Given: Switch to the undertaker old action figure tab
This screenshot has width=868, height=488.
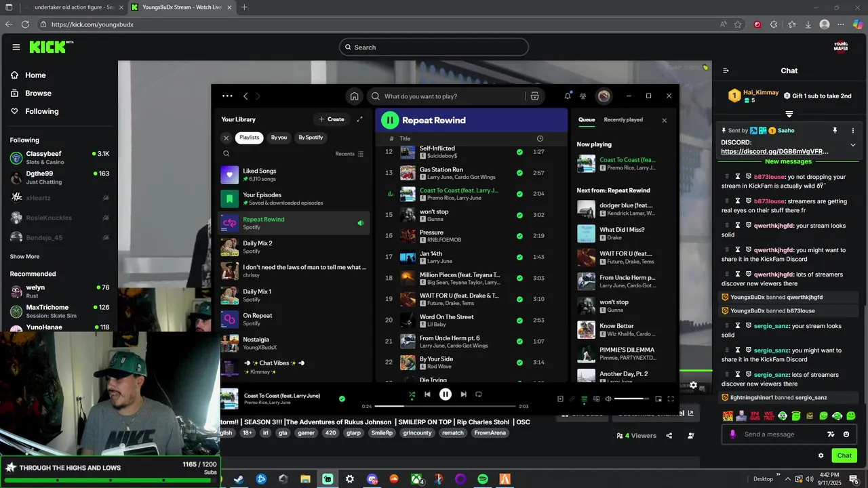Looking at the screenshot, I should tap(75, 7).
